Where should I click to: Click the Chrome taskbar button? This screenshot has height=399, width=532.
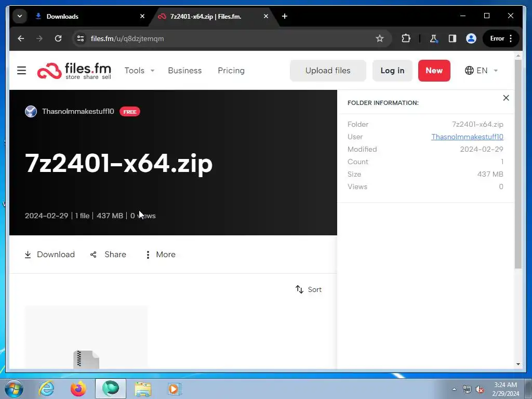(x=111, y=389)
